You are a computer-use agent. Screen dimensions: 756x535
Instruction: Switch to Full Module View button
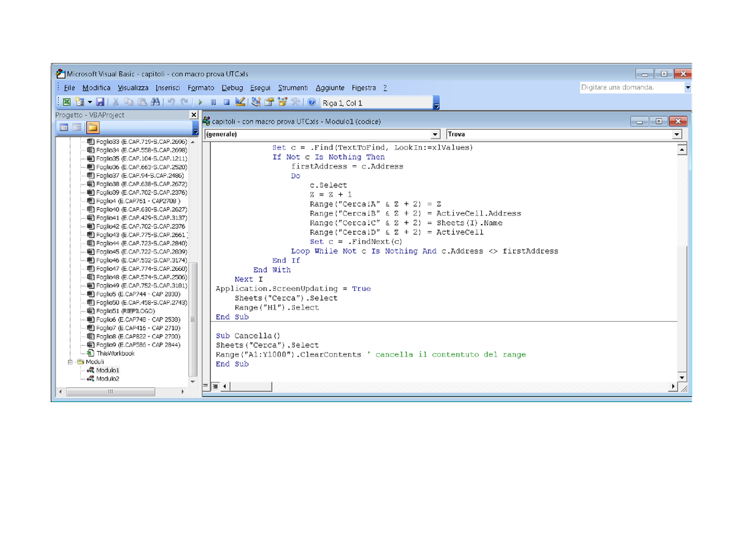point(215,386)
